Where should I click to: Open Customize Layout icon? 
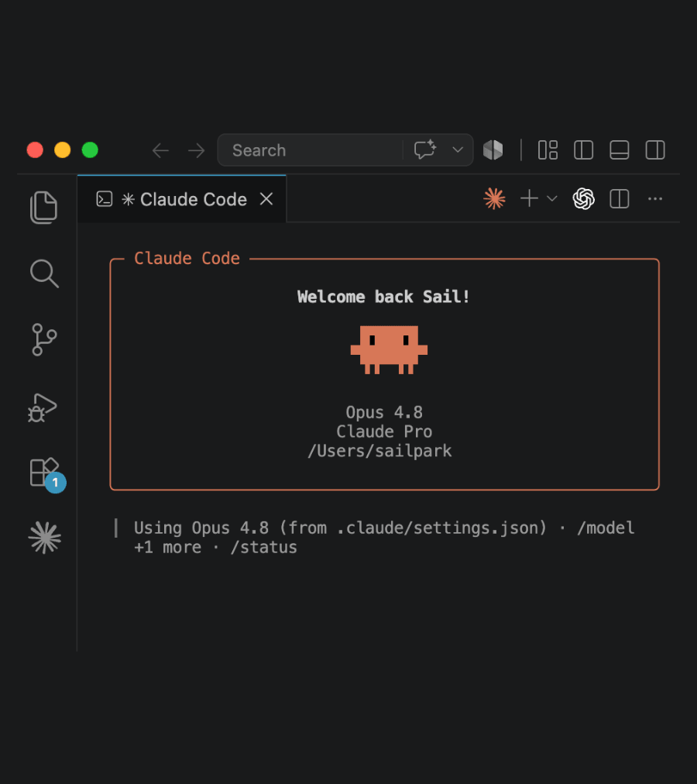pos(548,150)
